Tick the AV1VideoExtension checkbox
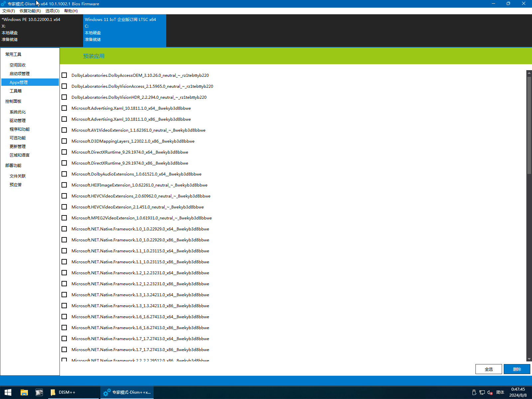 64,130
